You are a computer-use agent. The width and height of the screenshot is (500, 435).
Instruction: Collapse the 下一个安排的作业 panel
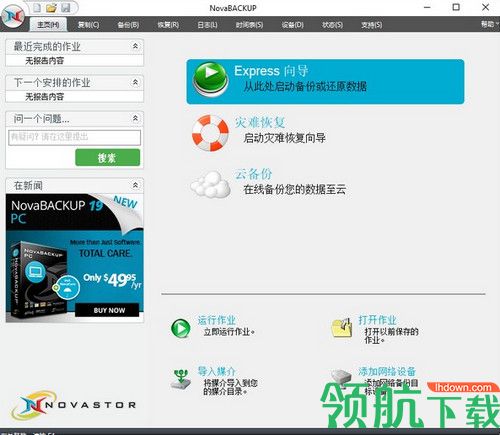[x=135, y=82]
